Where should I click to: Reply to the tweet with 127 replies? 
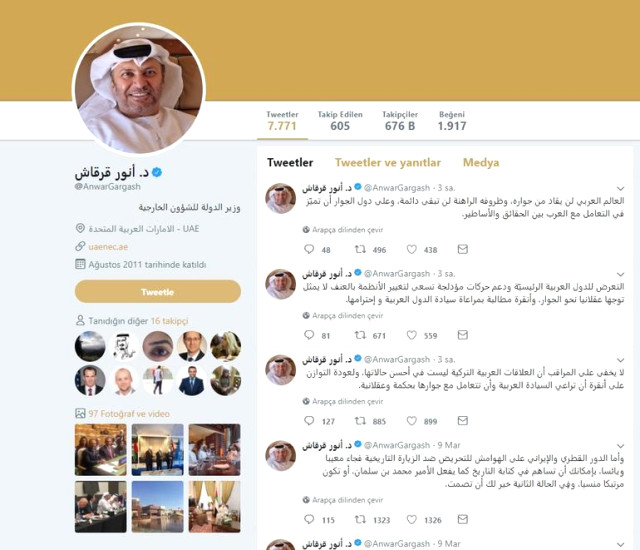pos(309,420)
